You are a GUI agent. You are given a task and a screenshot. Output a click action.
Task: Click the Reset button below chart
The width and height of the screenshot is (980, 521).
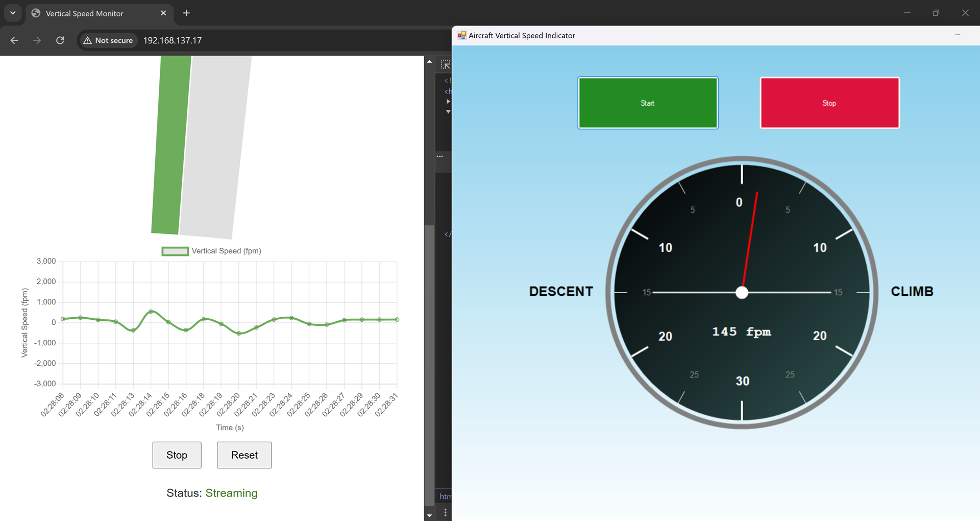pos(244,455)
